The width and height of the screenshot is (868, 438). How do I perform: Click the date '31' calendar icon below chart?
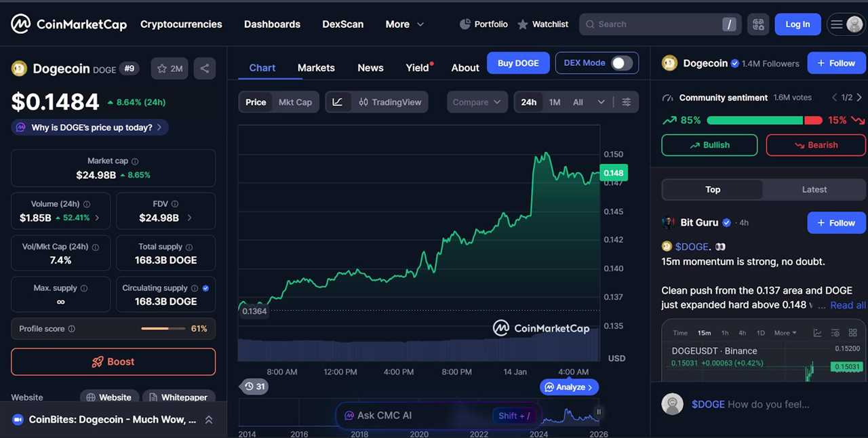click(x=254, y=386)
